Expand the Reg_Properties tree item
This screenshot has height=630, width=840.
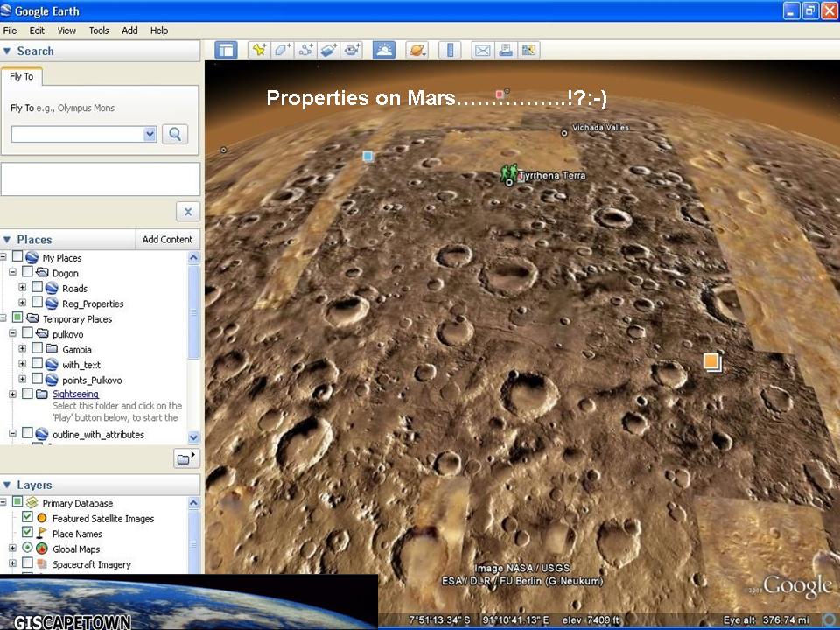point(22,304)
